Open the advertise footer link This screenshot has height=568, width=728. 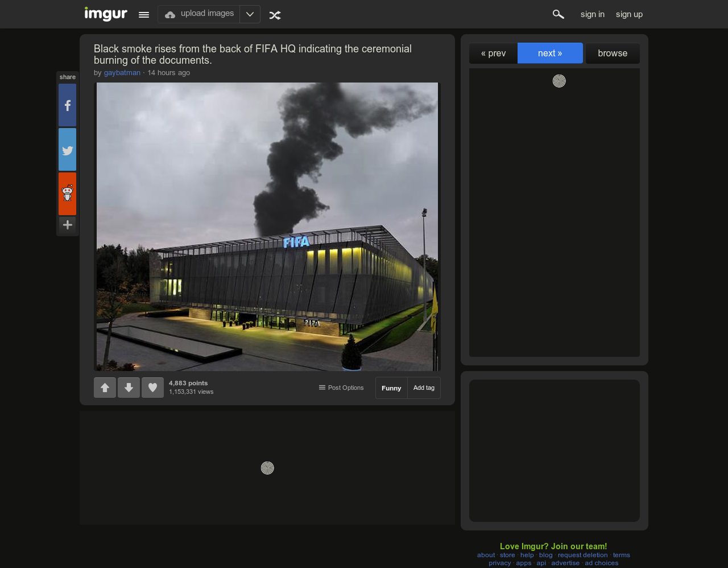[x=565, y=563]
